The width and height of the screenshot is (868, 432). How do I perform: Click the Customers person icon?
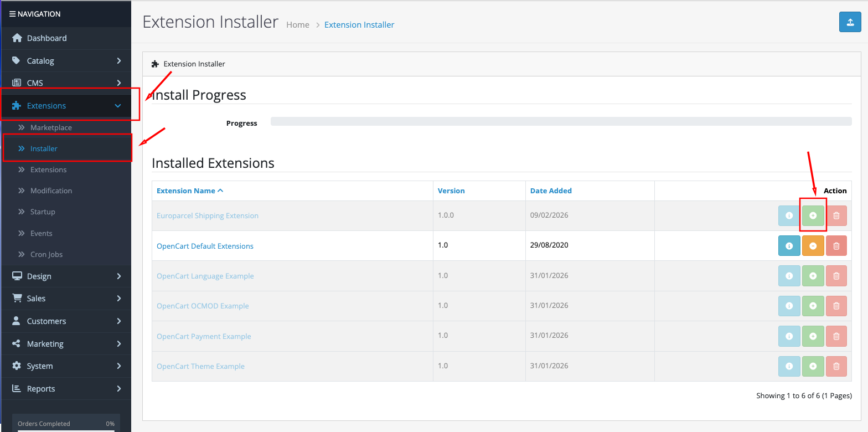click(x=17, y=321)
